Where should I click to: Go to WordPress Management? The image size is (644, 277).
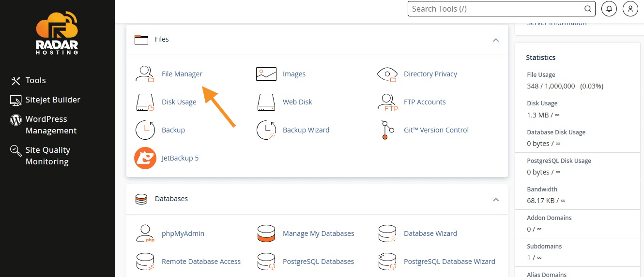(51, 125)
